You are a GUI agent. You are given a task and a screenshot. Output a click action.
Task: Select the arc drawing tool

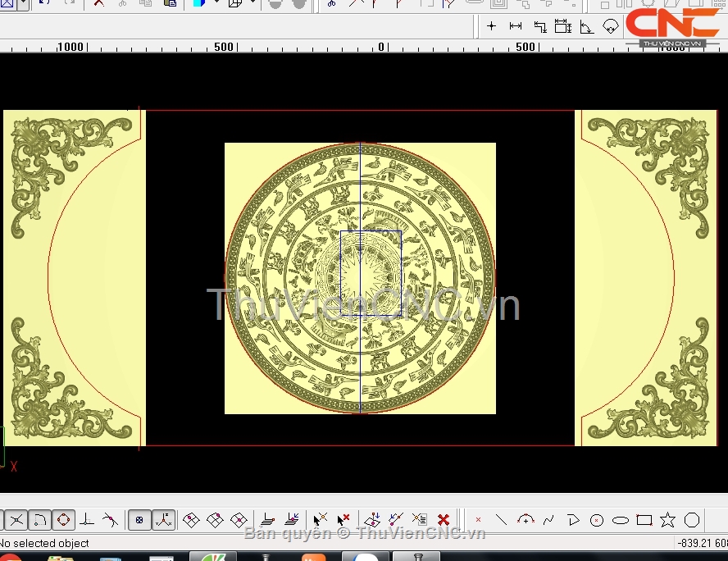click(x=526, y=520)
